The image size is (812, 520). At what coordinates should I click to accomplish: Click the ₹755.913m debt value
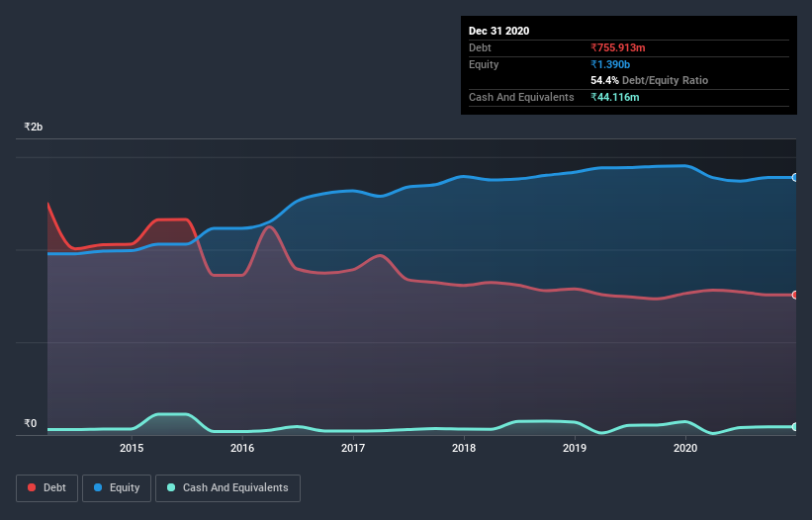618,47
